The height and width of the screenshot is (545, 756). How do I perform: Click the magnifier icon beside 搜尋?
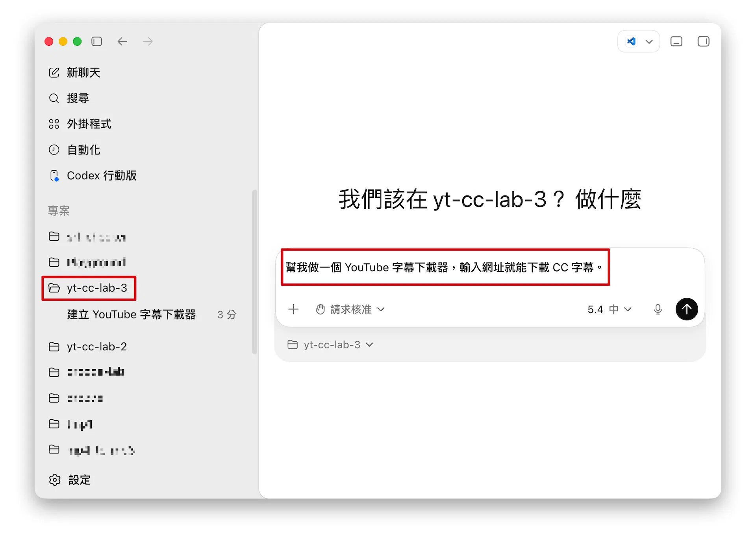pos(54,98)
